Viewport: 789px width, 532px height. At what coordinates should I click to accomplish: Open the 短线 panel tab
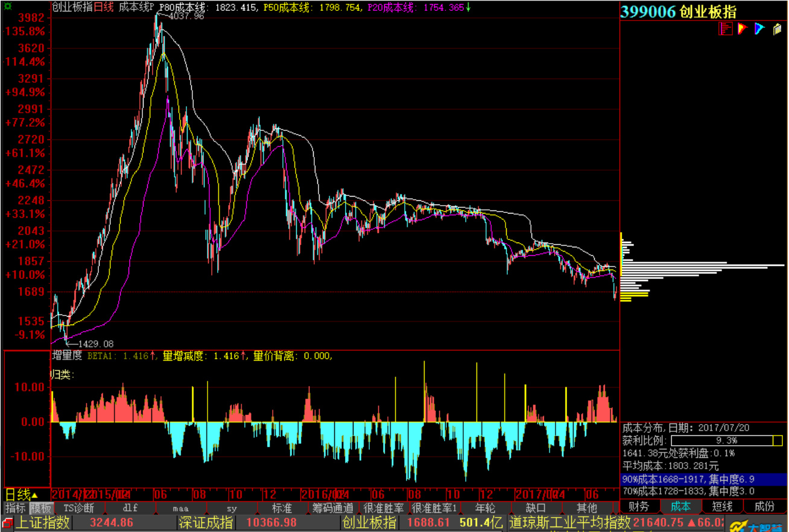(x=722, y=507)
